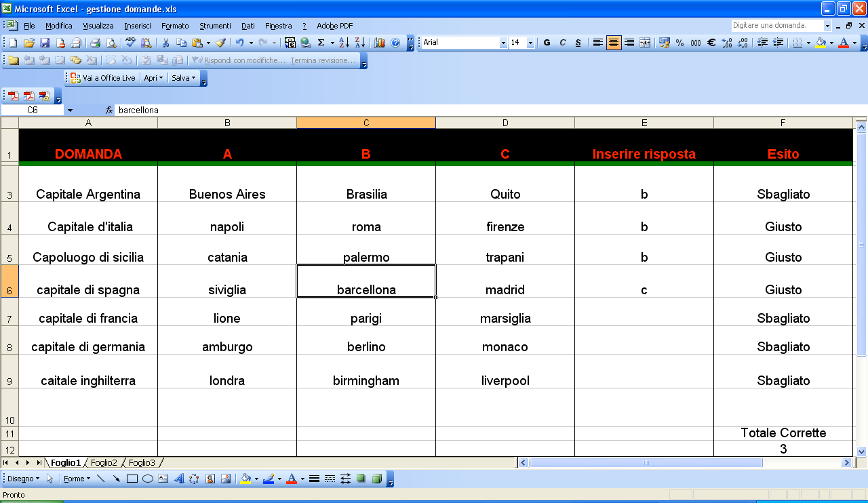Apply Euro currency style
Screen dimensions: 868x503
[711, 43]
